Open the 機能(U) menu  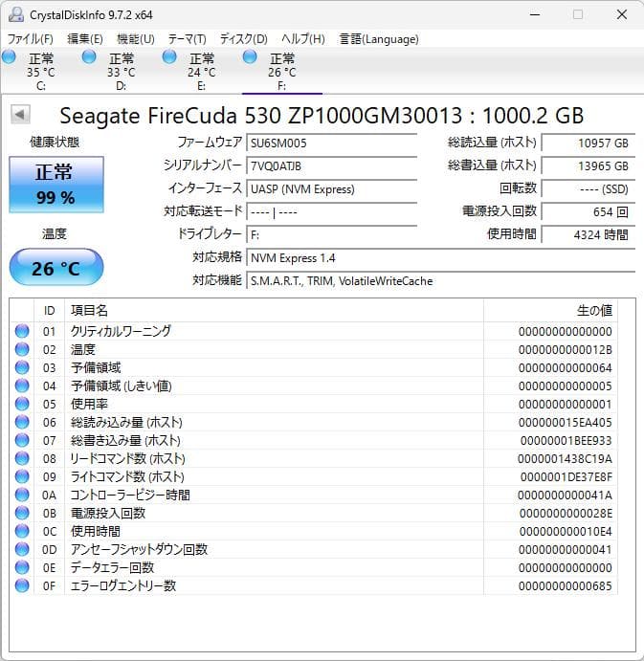tap(135, 39)
